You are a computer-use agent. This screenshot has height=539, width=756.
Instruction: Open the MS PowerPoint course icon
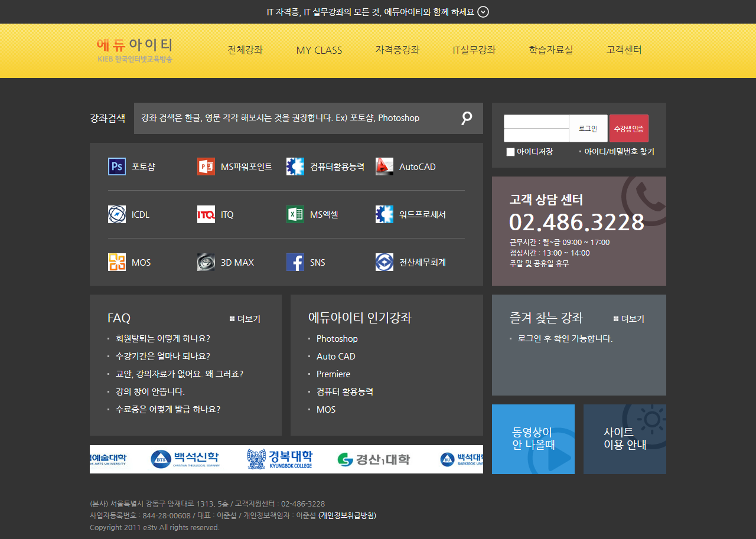206,166
